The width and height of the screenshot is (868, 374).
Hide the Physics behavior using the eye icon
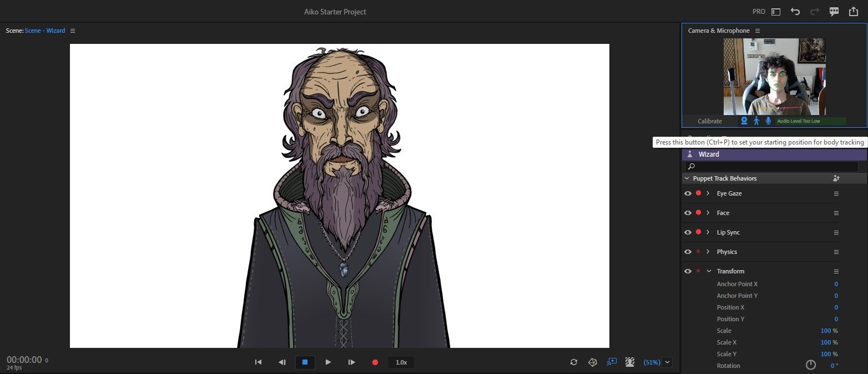tap(687, 251)
